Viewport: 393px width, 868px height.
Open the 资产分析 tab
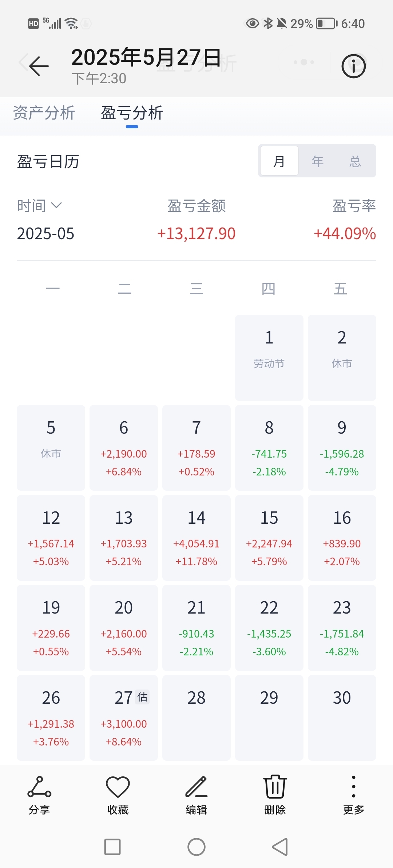click(x=44, y=113)
